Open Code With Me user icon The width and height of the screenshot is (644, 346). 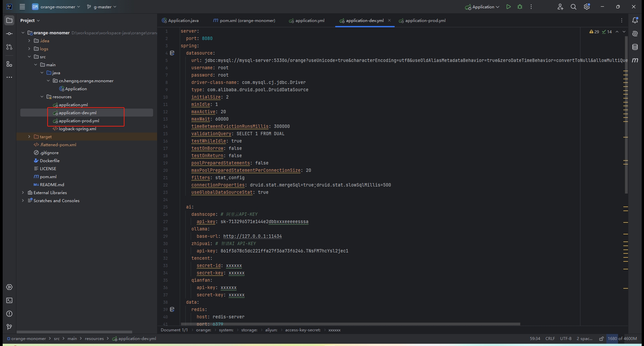pyautogui.click(x=560, y=7)
